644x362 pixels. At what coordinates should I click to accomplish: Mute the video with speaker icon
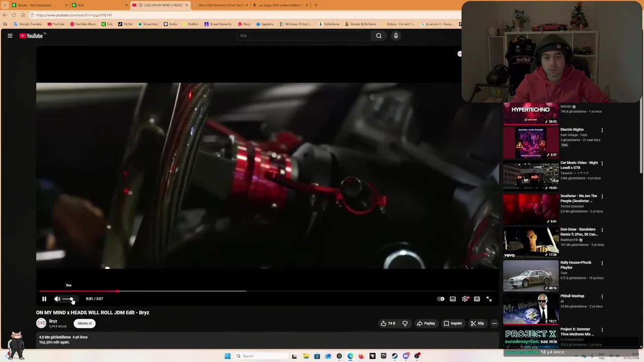click(57, 299)
